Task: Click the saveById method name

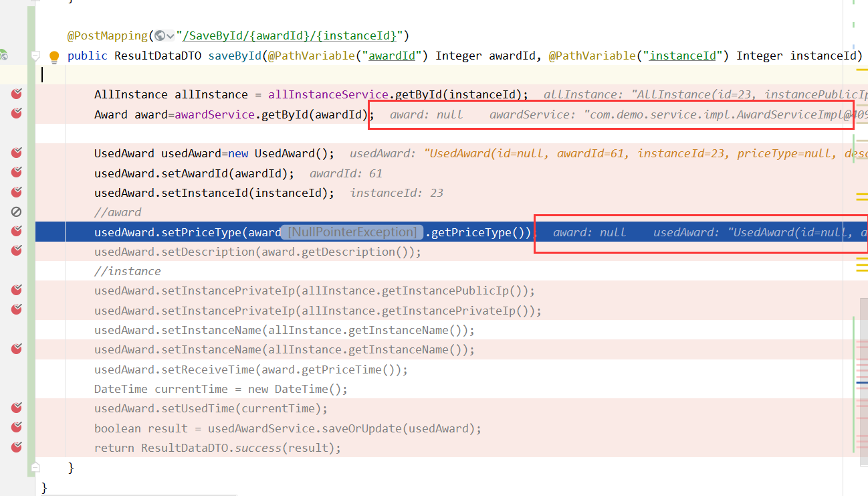Action: pyautogui.click(x=235, y=56)
